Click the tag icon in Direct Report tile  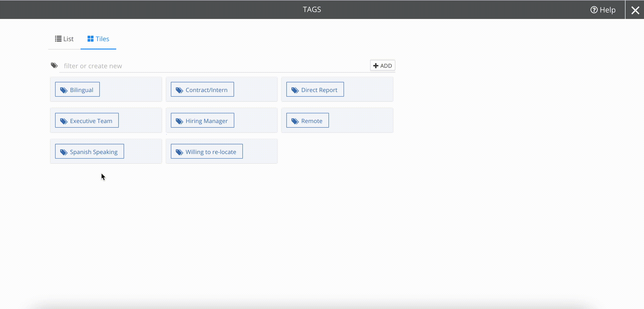tap(295, 90)
